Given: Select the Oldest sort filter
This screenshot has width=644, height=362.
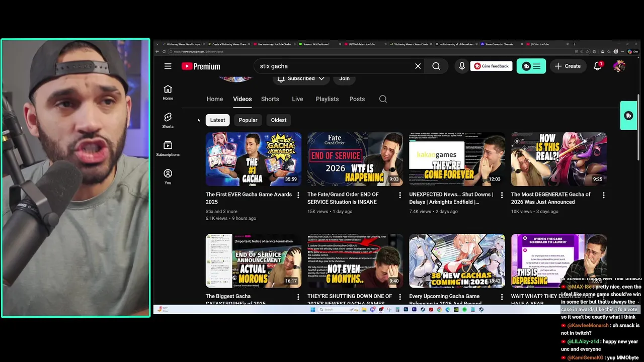Looking at the screenshot, I should (x=279, y=120).
